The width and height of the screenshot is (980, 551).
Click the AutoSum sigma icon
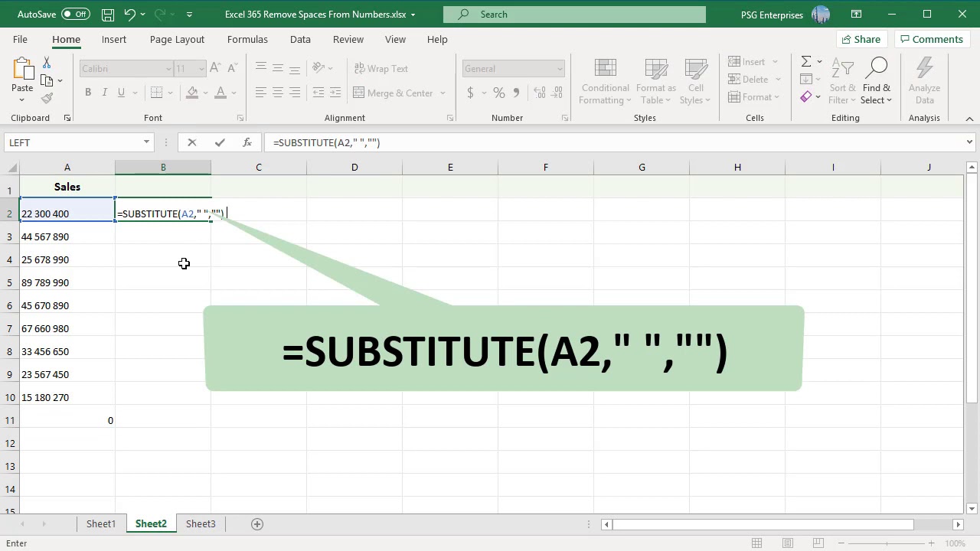[x=806, y=62]
